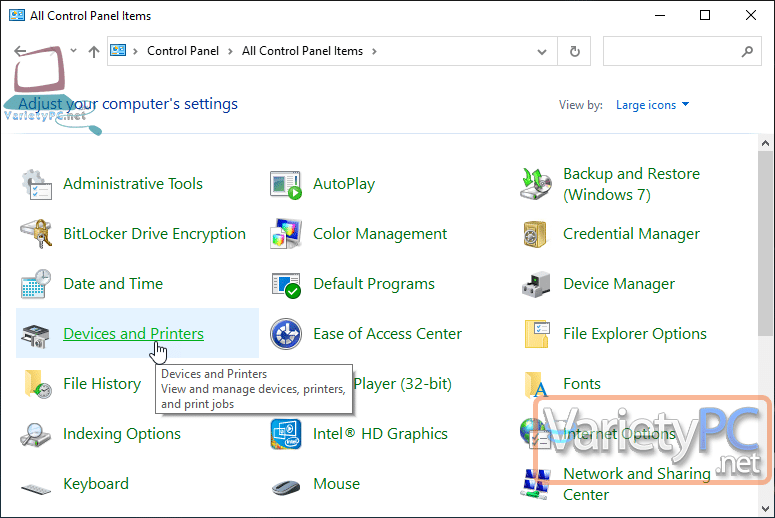Open the Ease of Access Center link
The width and height of the screenshot is (775, 518).
tap(388, 334)
